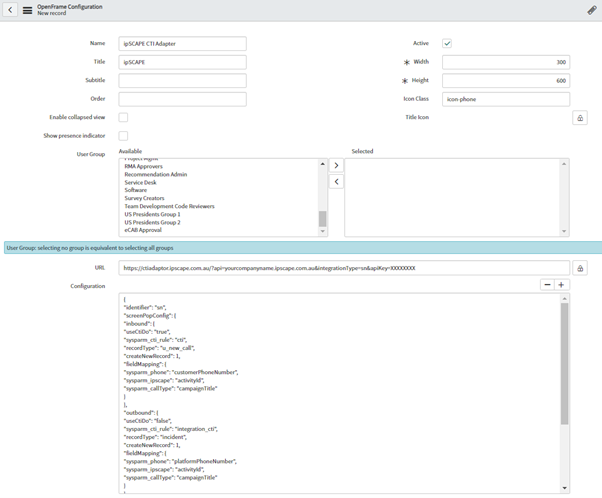Click Configuration textarea scrollbar thumb
The image size is (602, 498).
click(564, 364)
